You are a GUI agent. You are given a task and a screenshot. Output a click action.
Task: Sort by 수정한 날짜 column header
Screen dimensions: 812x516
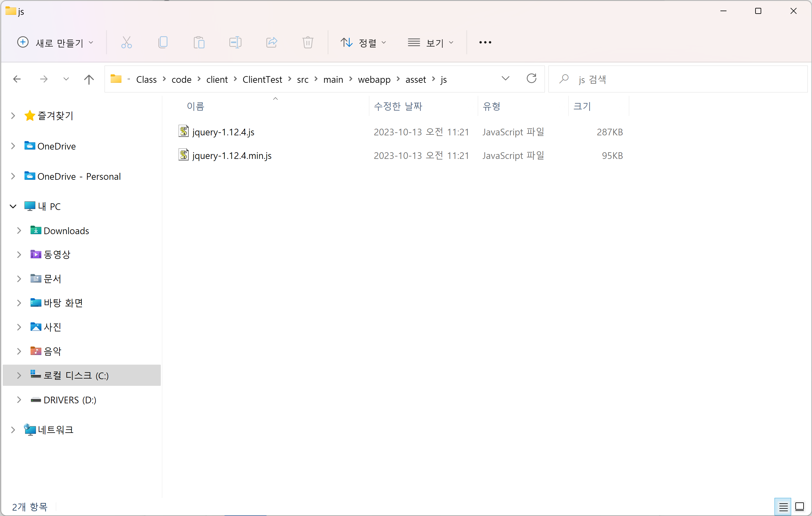(398, 107)
